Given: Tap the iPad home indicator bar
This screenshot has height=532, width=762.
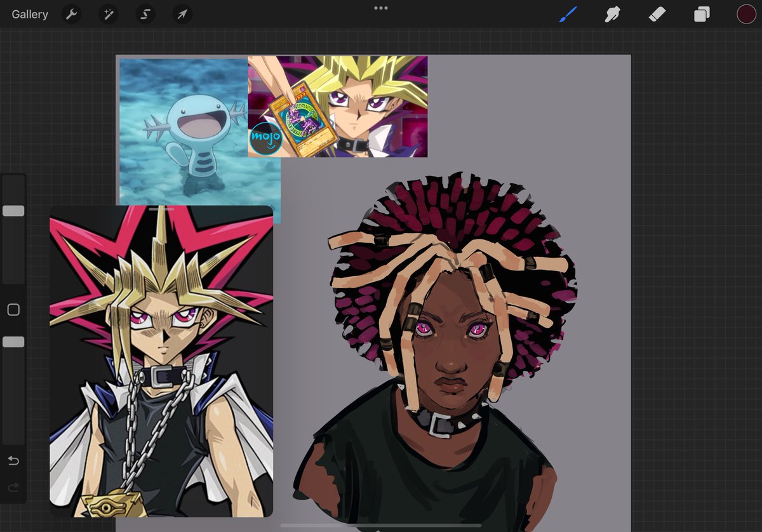Looking at the screenshot, I should [x=381, y=526].
